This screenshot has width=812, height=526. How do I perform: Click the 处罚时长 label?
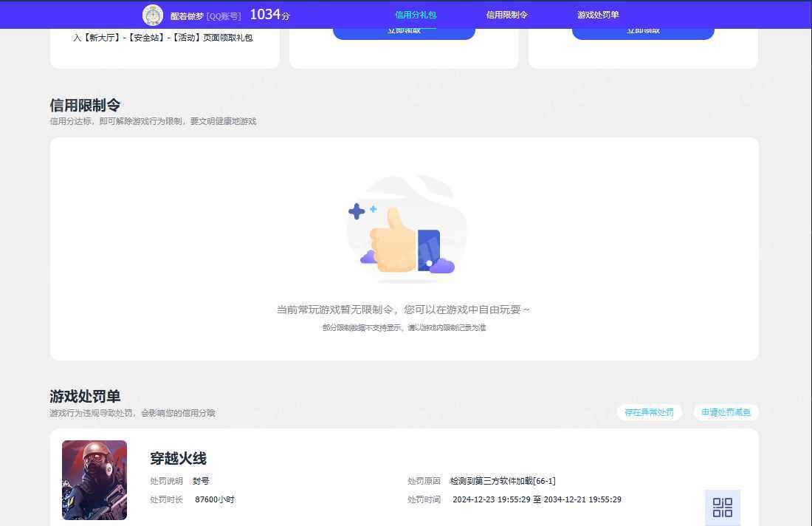(166, 499)
